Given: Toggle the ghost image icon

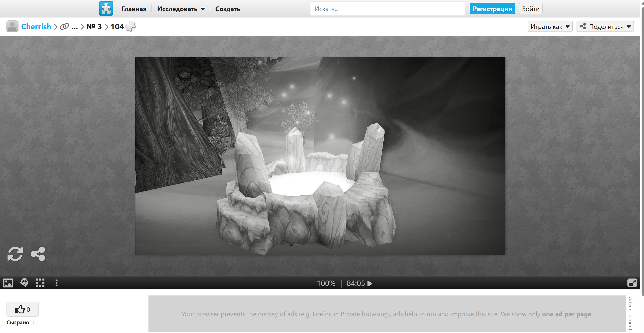Looking at the screenshot, I should point(24,283).
